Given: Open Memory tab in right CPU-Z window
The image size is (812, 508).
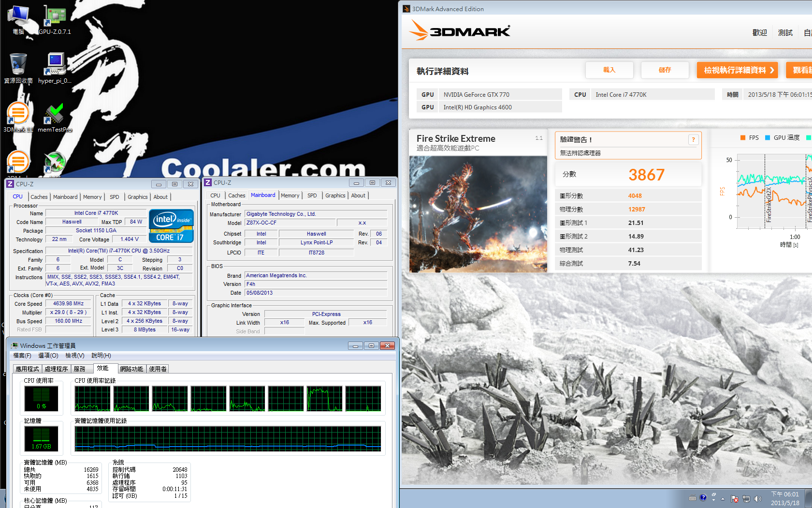Looking at the screenshot, I should pos(290,195).
